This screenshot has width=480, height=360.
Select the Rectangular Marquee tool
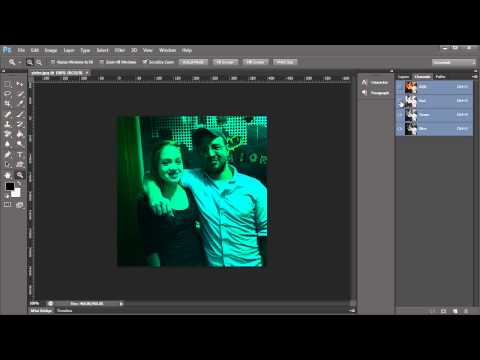click(7, 84)
